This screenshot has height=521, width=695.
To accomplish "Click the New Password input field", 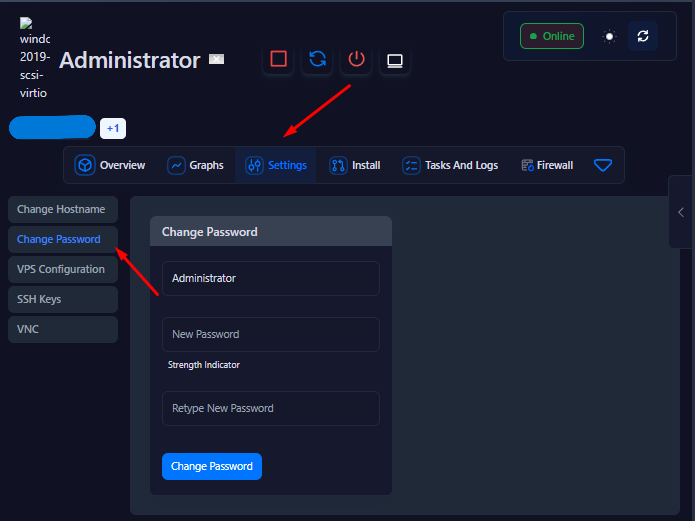I will point(270,334).
